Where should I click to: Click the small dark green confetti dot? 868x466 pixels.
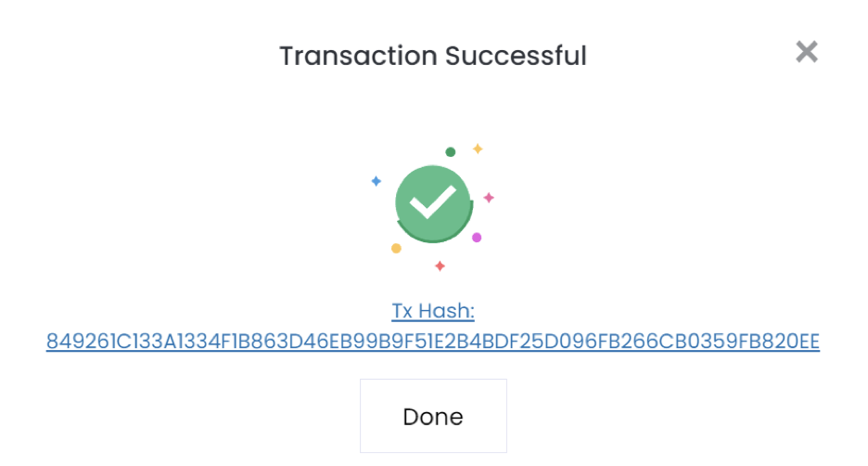(x=451, y=152)
